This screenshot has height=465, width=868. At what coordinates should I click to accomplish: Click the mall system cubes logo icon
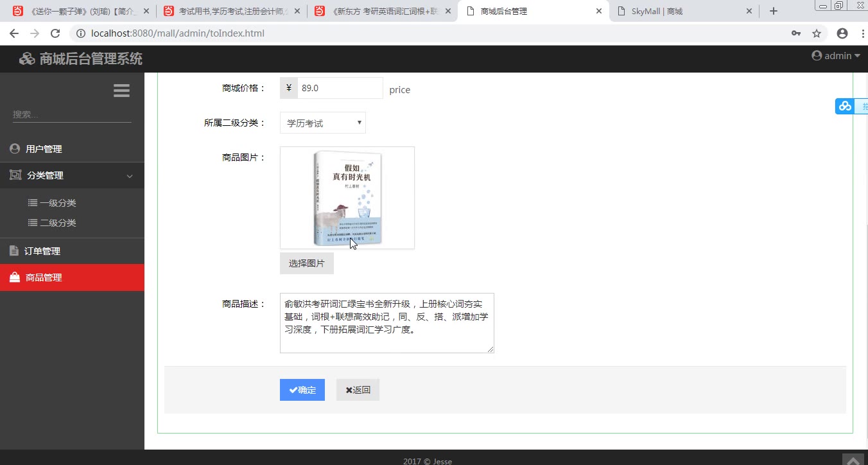(x=27, y=59)
